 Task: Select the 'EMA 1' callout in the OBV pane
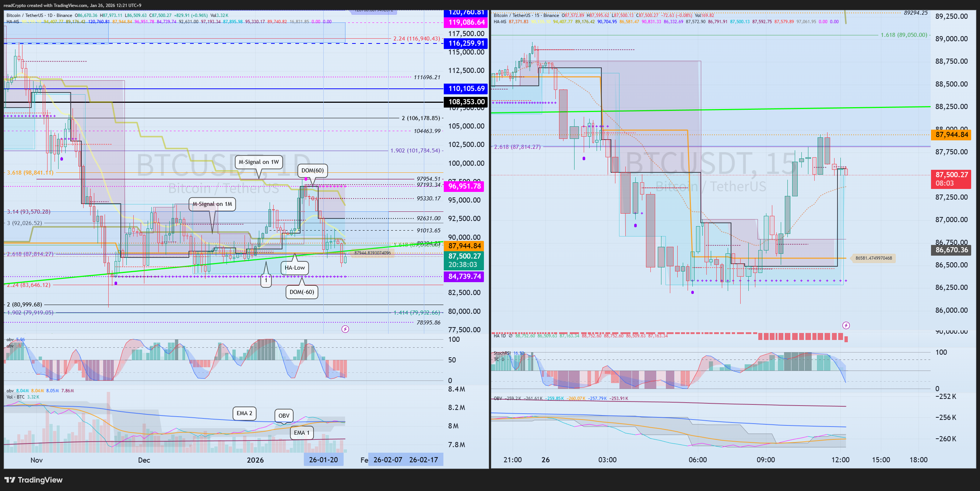tap(302, 433)
